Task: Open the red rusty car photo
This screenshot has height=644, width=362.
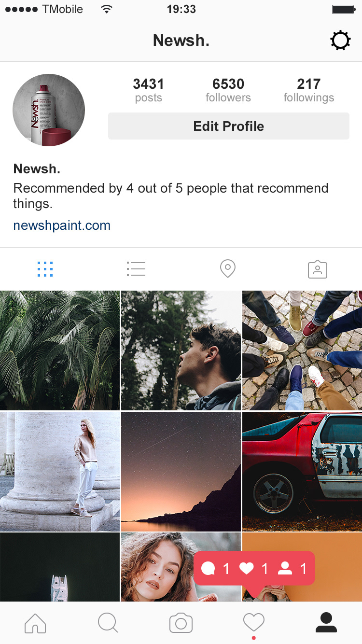Action: (x=302, y=472)
